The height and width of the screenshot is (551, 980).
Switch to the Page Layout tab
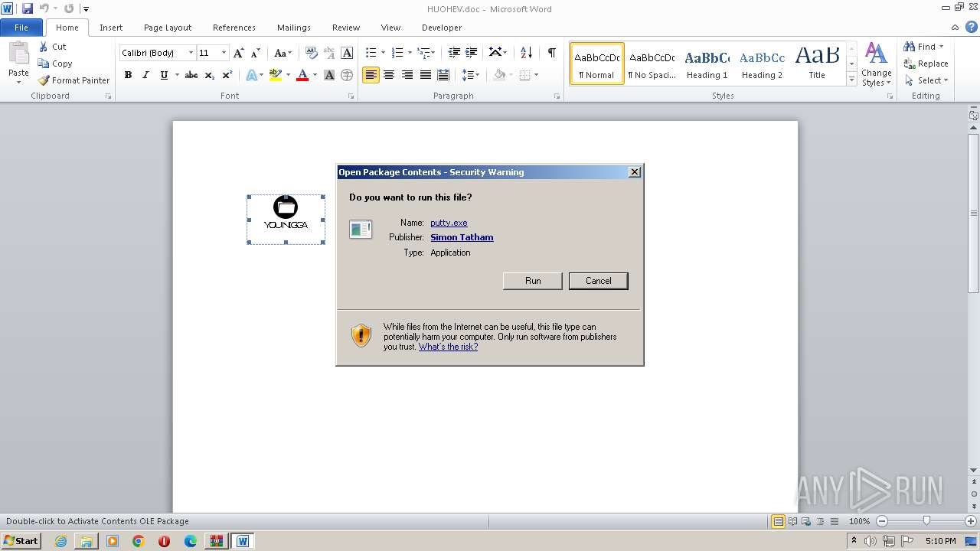point(168,28)
